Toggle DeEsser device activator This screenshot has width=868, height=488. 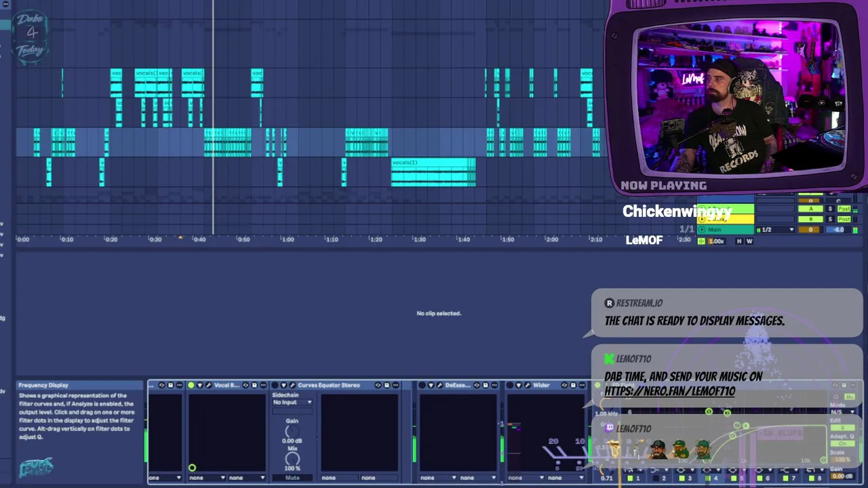pos(422,385)
